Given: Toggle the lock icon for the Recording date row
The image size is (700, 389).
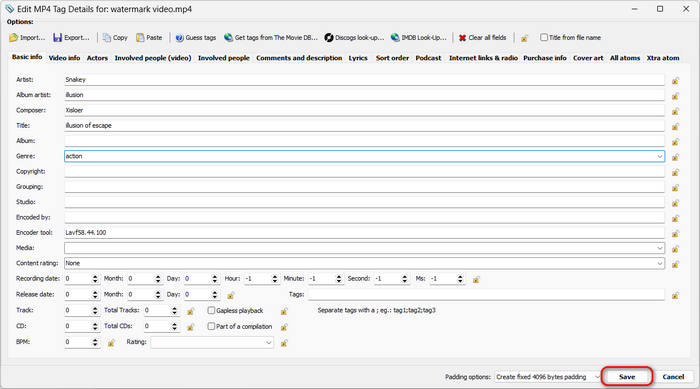Looking at the screenshot, I should click(476, 280).
